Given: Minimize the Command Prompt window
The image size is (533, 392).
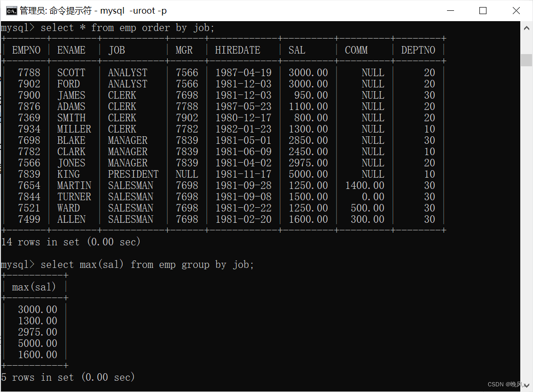Looking at the screenshot, I should point(450,10).
